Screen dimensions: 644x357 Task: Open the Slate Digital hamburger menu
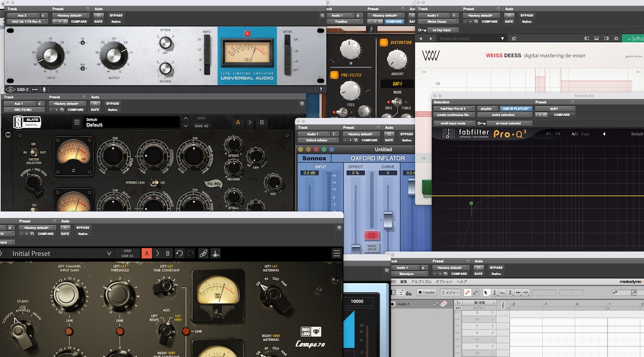click(77, 123)
